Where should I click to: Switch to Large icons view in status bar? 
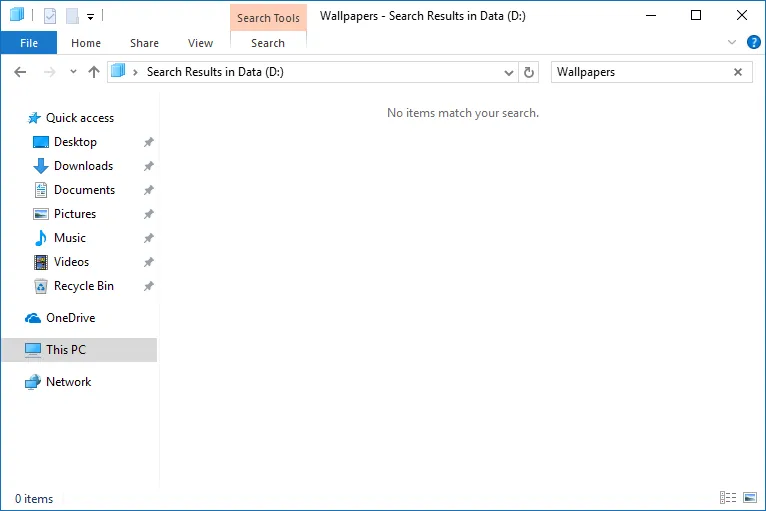coord(750,497)
